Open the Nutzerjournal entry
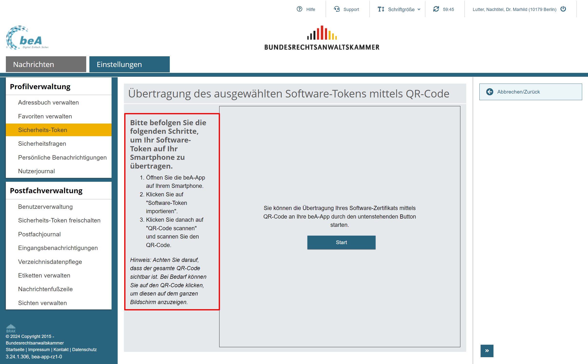Viewport: 588px width, 364px height. [36, 171]
